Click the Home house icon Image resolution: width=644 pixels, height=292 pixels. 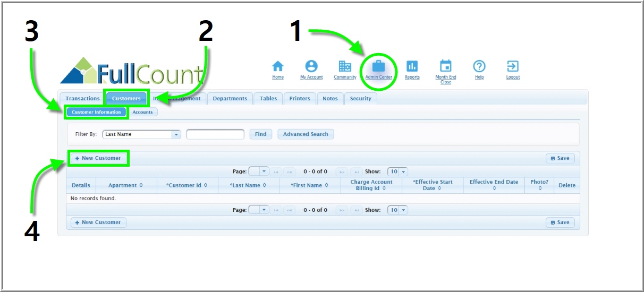click(278, 66)
